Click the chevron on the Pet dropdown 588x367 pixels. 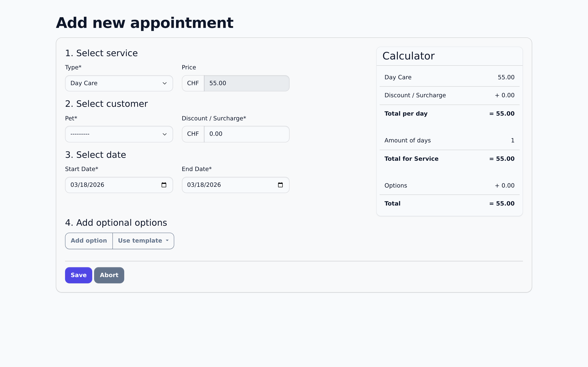[x=165, y=134]
